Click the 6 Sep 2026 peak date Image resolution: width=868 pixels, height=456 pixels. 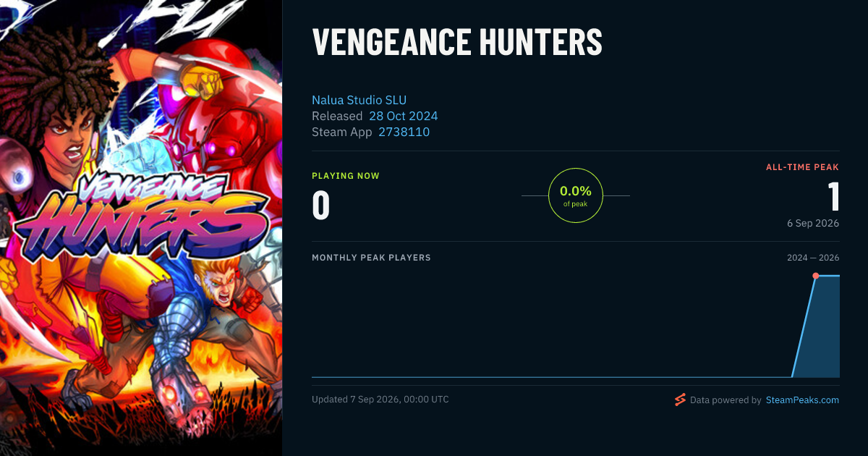pyautogui.click(x=813, y=223)
